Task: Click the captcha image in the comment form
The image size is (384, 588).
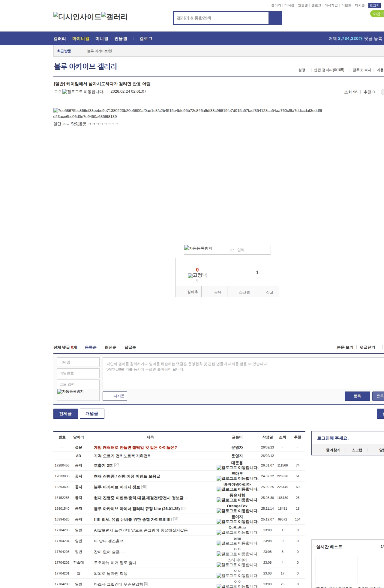Action: tap(70, 392)
